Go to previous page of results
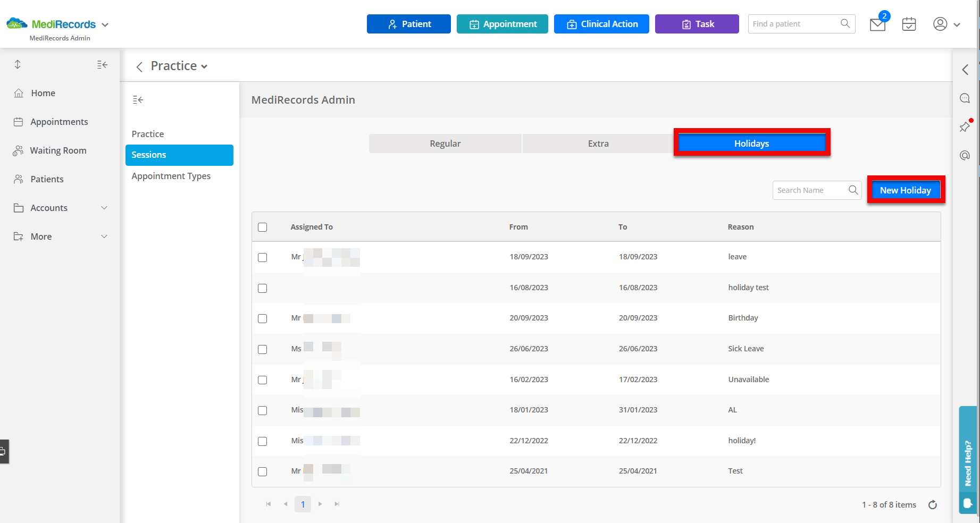 point(286,504)
